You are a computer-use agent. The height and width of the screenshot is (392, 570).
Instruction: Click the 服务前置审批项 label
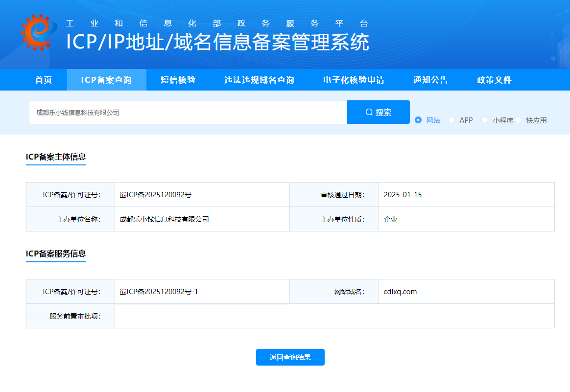click(75, 316)
